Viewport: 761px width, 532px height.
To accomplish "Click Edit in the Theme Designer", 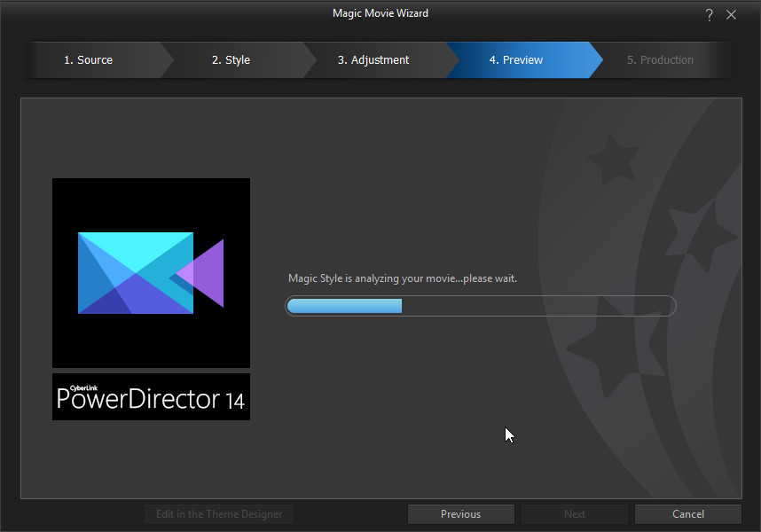I will click(219, 514).
